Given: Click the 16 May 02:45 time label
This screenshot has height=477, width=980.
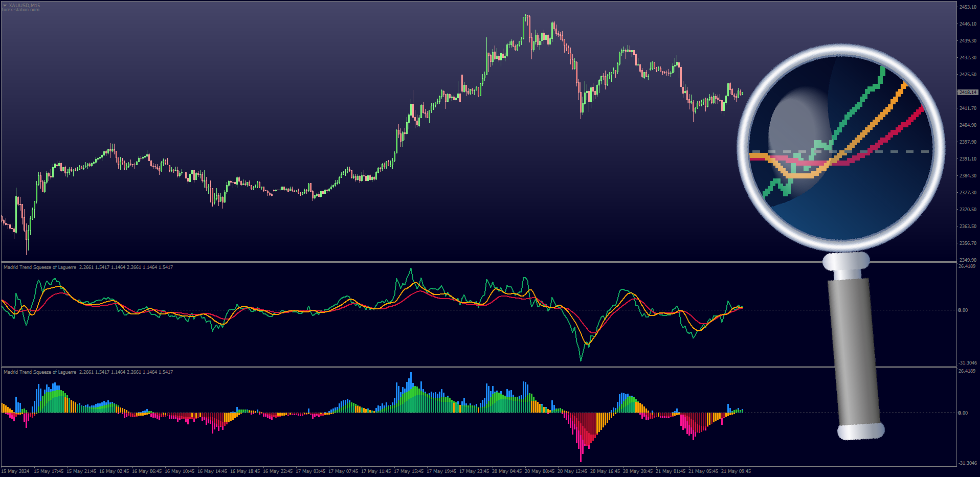Looking at the screenshot, I should click(114, 471).
